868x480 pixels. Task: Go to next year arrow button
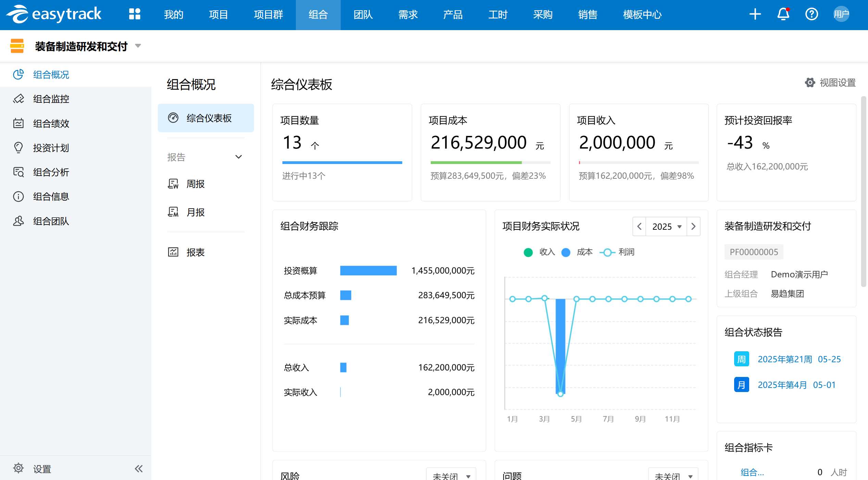click(x=693, y=226)
